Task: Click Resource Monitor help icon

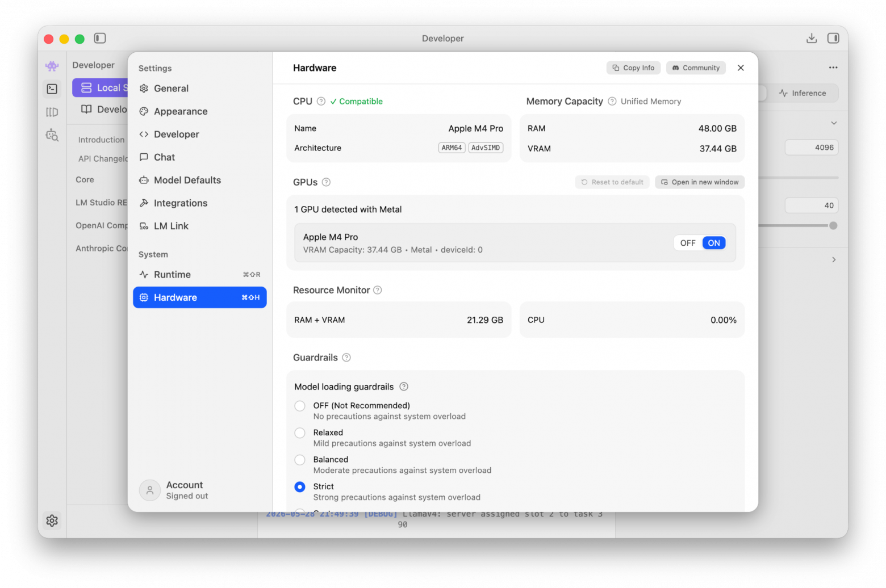Action: point(378,290)
